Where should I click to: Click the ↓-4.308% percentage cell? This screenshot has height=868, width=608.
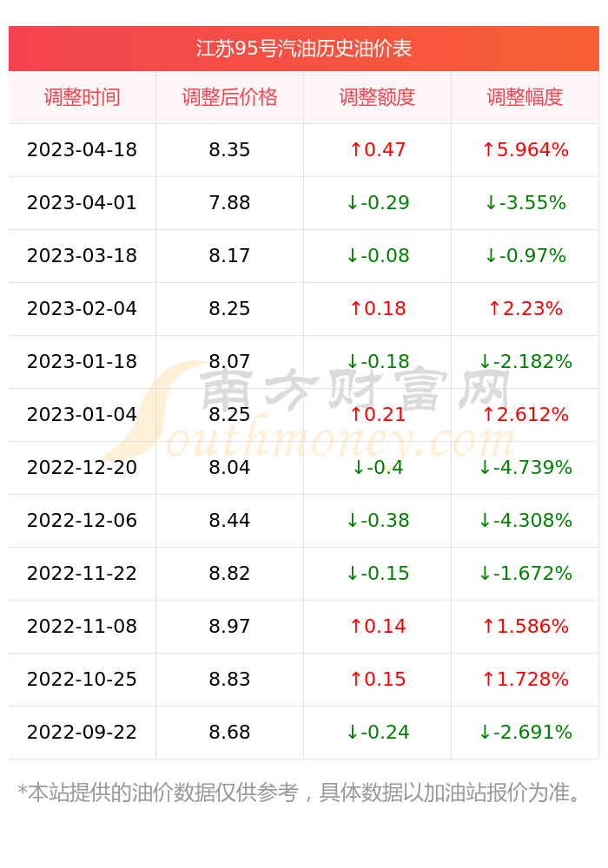click(525, 520)
